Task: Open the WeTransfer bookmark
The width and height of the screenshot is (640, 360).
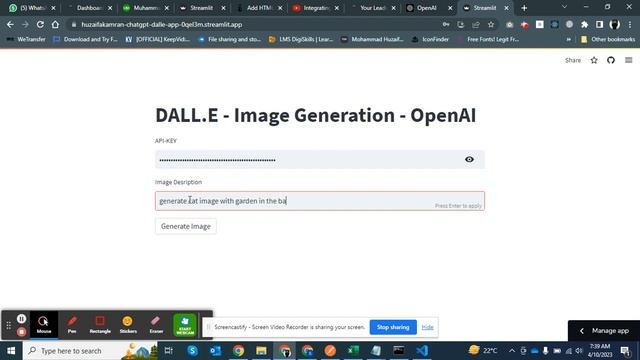Action: pos(26,39)
